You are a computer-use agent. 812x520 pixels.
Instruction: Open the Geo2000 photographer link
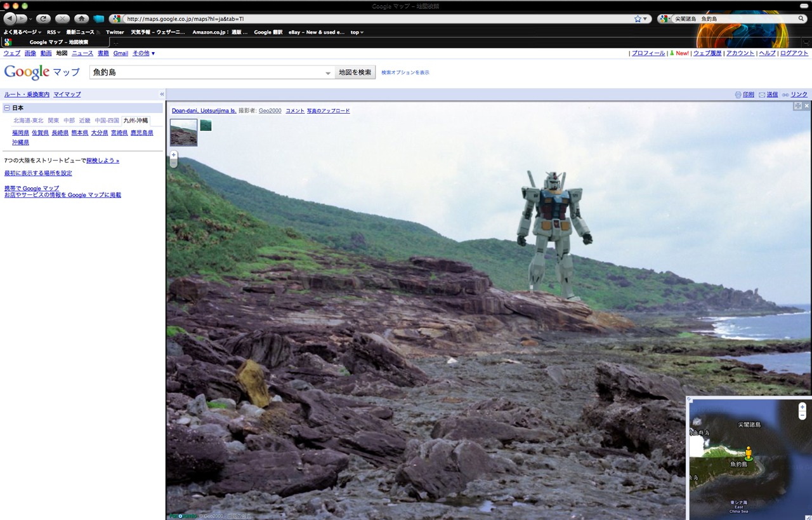coord(270,111)
